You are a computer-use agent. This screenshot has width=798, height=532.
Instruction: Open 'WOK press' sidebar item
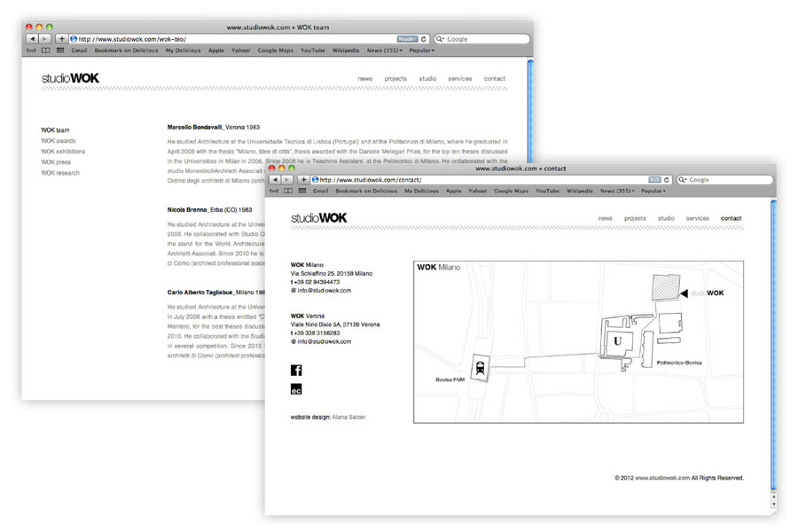point(56,162)
